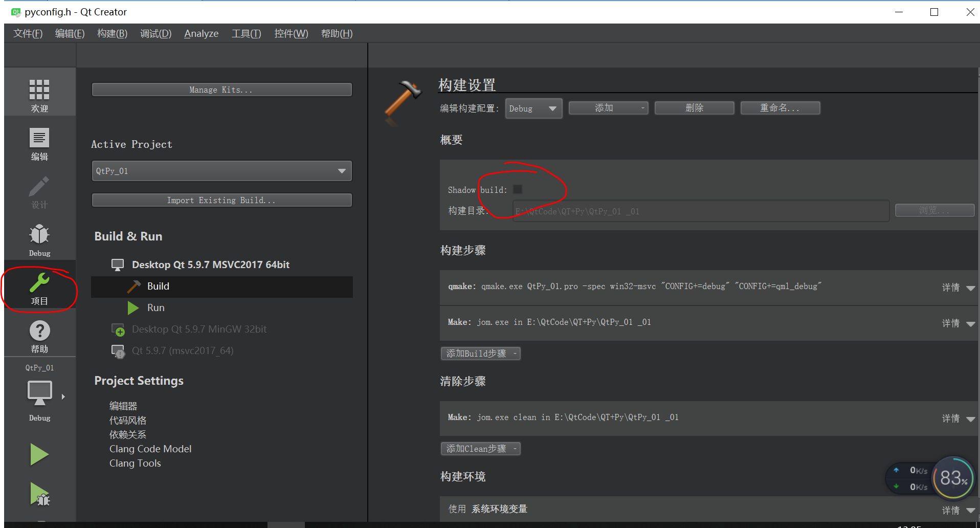Open the Debug (调试) menu
This screenshot has width=980, height=528.
[x=155, y=34]
